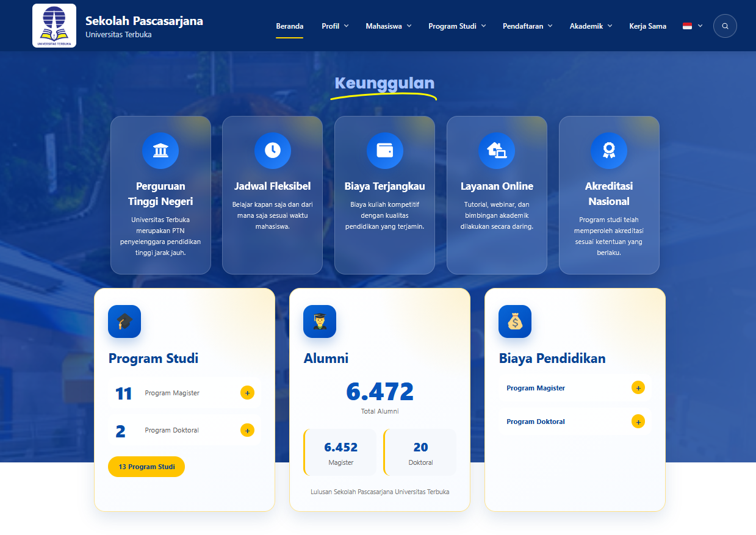Open the Mahasiswa dropdown menu
756x535 pixels.
tap(389, 26)
